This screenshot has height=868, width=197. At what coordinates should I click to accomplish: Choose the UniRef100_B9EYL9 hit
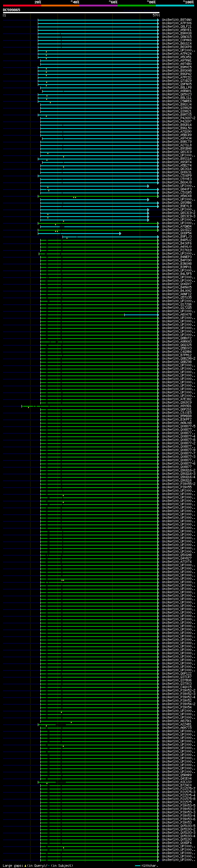click(x=177, y=206)
